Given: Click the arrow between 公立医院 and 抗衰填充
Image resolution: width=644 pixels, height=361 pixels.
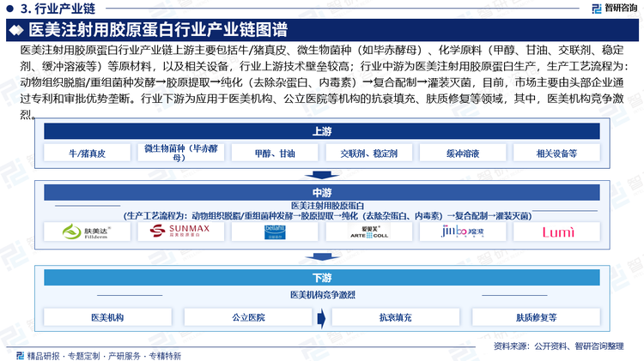Looking at the screenshot, I should click(x=322, y=318).
